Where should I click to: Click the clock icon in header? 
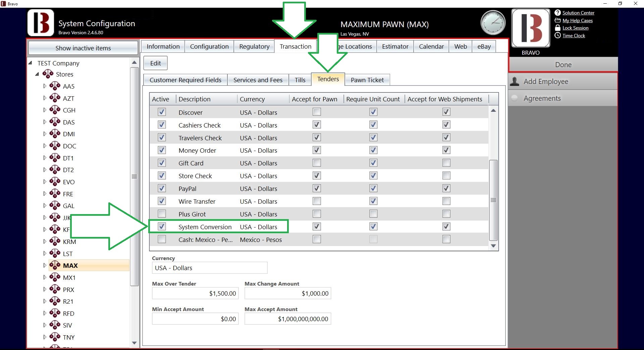coord(493,23)
